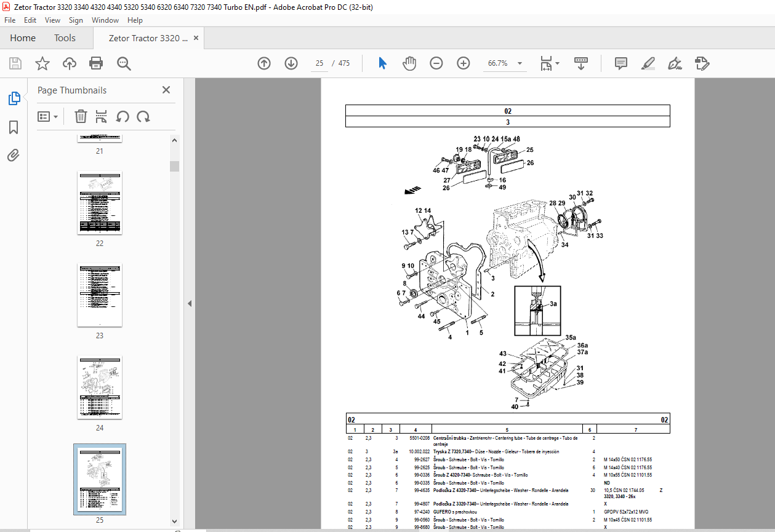Go to previous page arrow

tap(264, 63)
